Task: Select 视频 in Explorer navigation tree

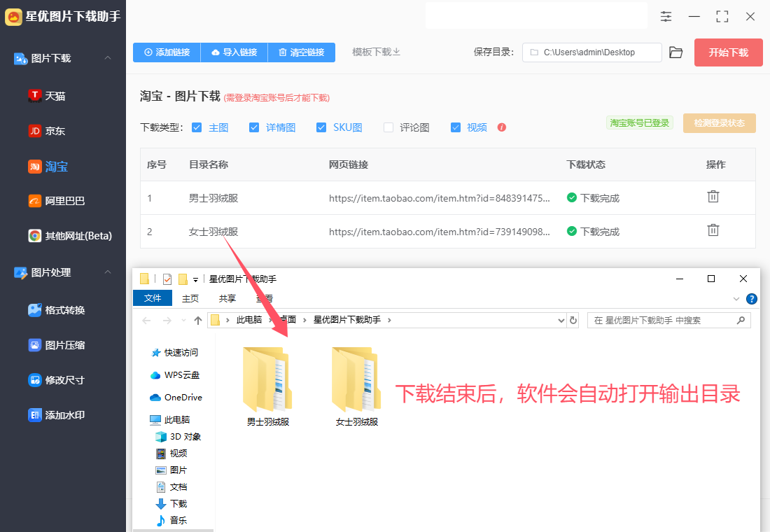Action: point(171,454)
